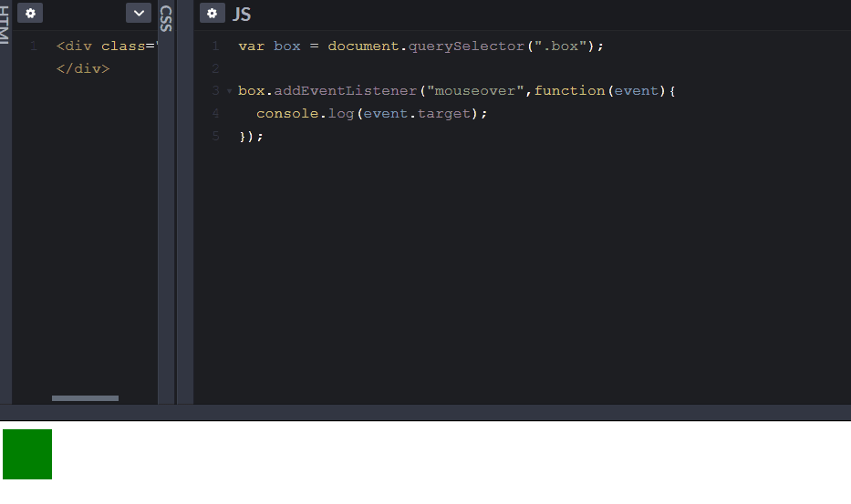Click the <div class= text in HTML
The height and width of the screenshot is (504, 851).
coord(105,46)
